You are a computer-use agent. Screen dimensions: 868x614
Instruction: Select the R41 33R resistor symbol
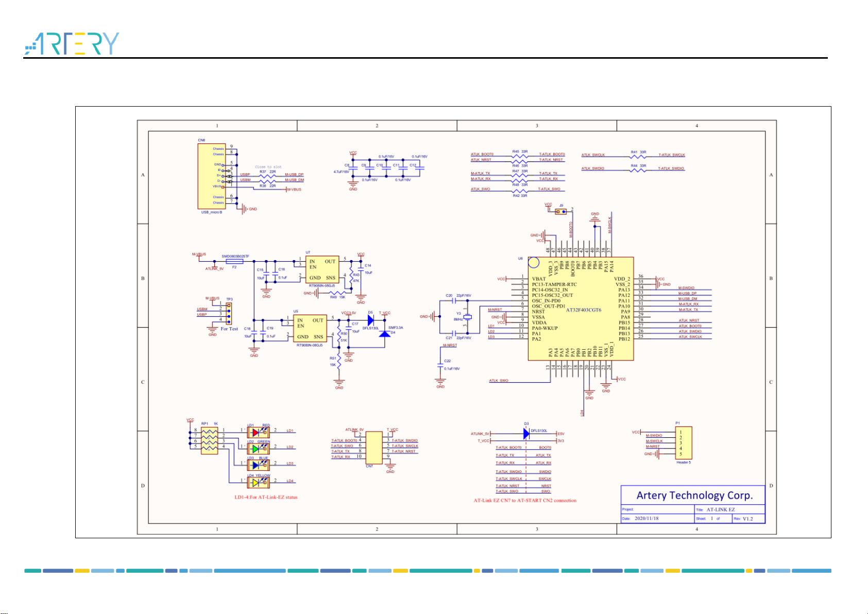(638, 156)
